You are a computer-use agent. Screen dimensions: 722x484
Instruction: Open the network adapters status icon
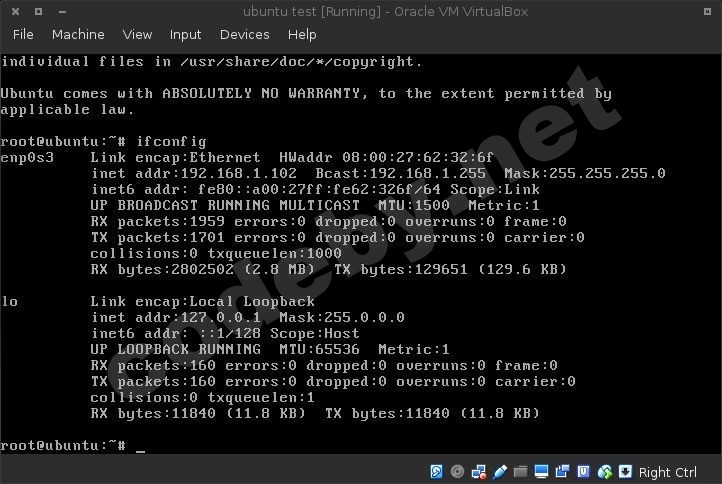[478, 472]
